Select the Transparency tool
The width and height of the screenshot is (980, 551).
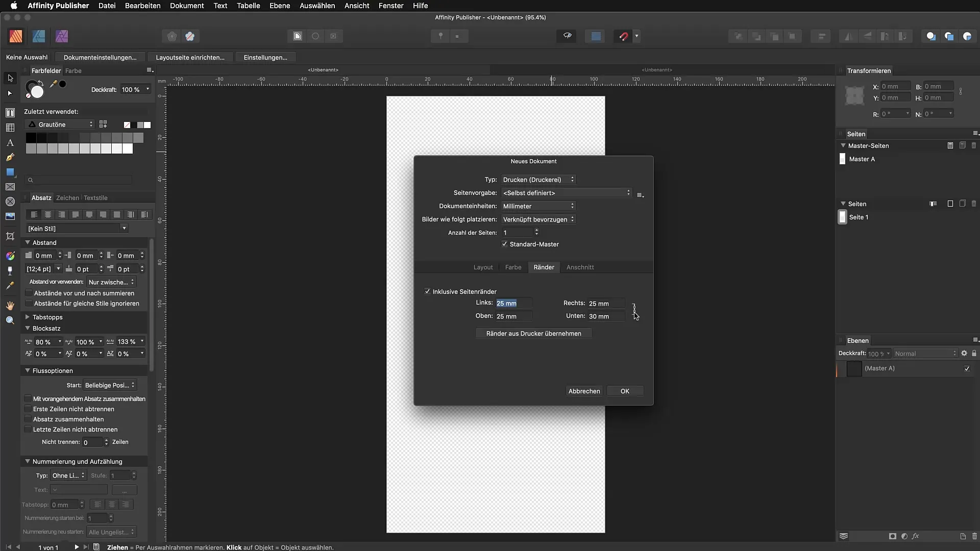[10, 270]
